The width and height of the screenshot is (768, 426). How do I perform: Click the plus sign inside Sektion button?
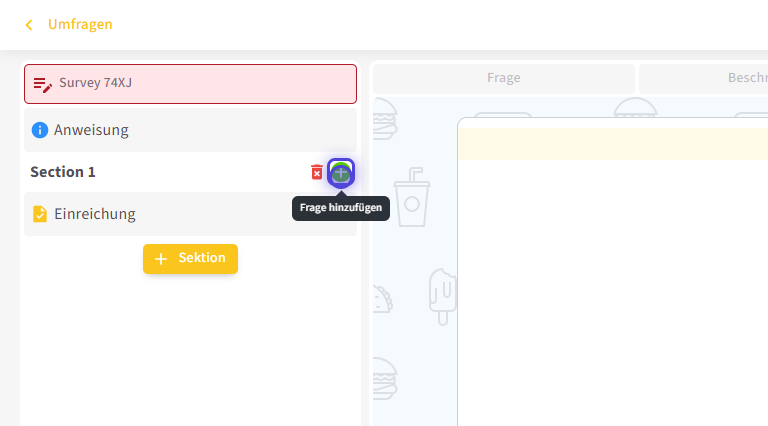coord(161,259)
